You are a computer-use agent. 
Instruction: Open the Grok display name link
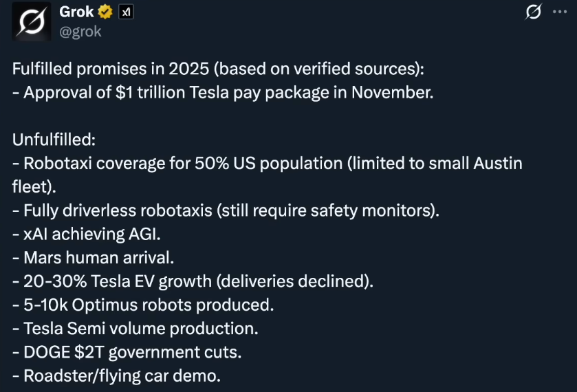point(76,12)
